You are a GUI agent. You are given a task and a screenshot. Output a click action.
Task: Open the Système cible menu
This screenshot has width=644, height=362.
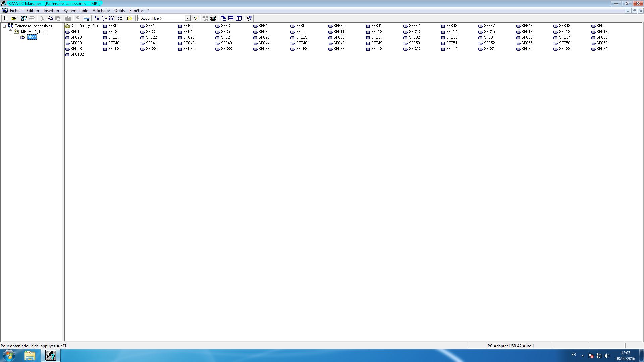[76, 11]
